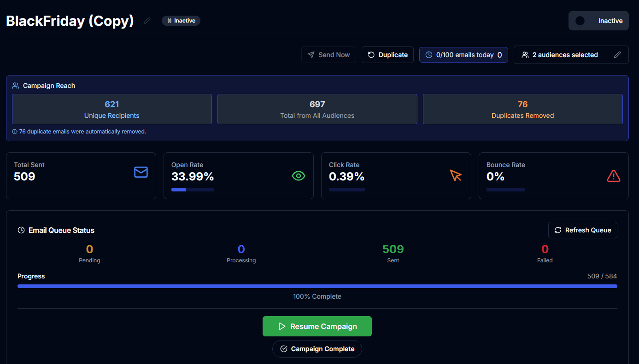Resume the campaign with green button

(x=317, y=326)
